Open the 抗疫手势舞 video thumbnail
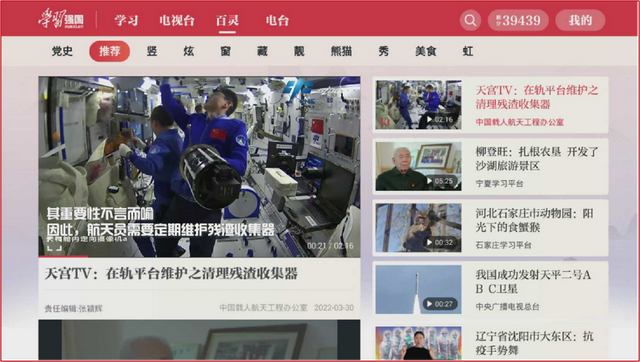Image resolution: width=640 pixels, height=362 pixels. coord(418,343)
